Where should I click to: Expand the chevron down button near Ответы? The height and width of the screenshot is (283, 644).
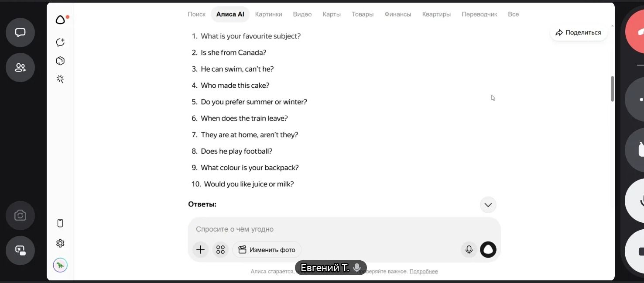[x=488, y=205]
